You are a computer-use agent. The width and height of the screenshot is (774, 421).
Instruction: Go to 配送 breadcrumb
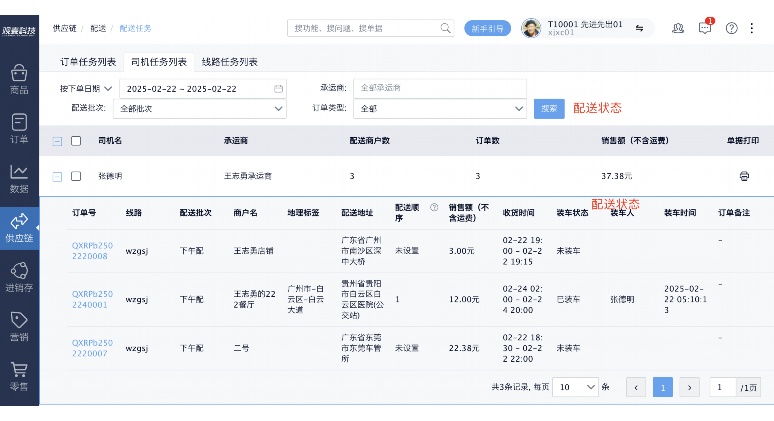[98, 28]
